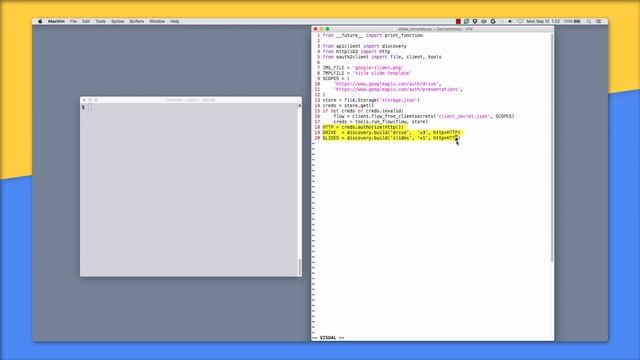
Task: Close the Terminal window
Action: (84, 100)
